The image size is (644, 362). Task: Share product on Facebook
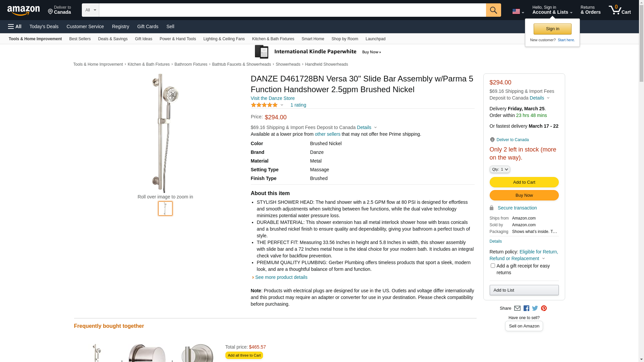526,308
